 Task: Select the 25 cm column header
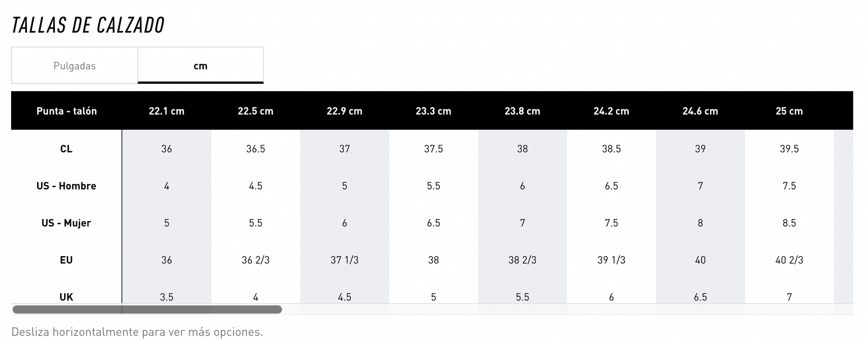click(789, 111)
